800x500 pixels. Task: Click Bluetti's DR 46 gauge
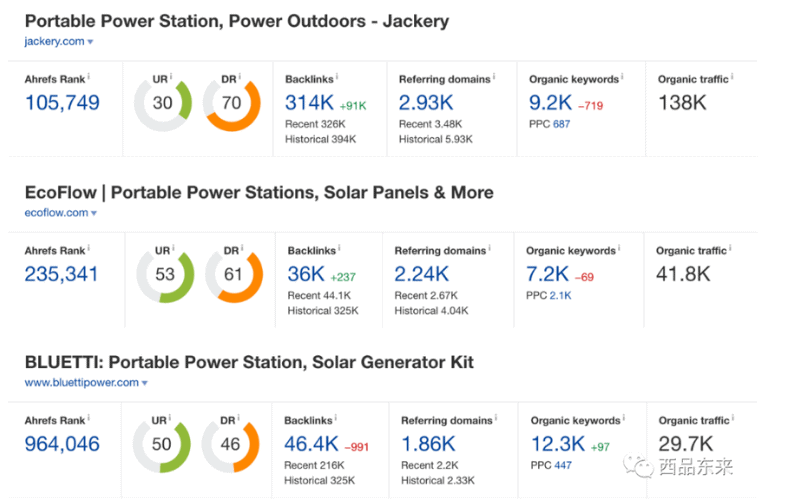[230, 444]
